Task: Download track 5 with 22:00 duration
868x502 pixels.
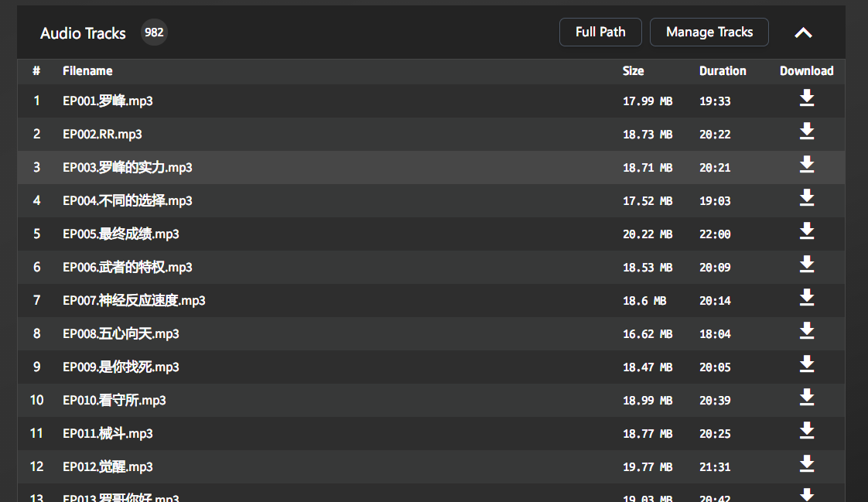Action: pos(807,231)
